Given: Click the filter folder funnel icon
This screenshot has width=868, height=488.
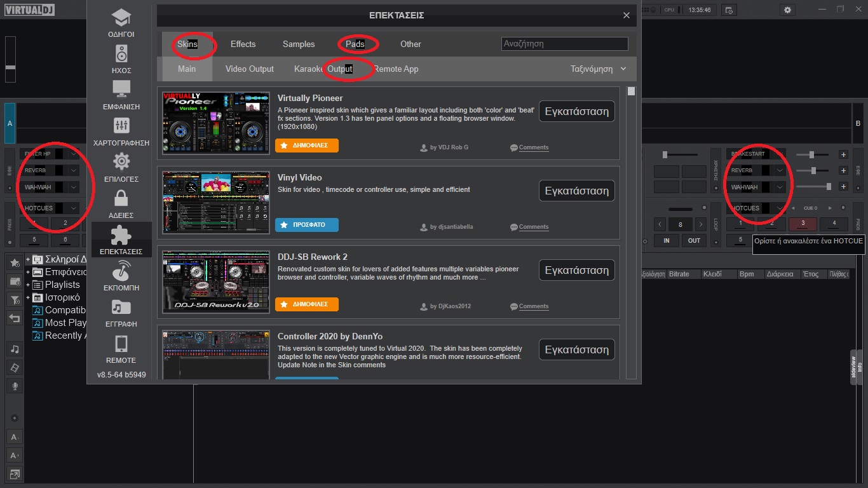Looking at the screenshot, I should 15,299.
